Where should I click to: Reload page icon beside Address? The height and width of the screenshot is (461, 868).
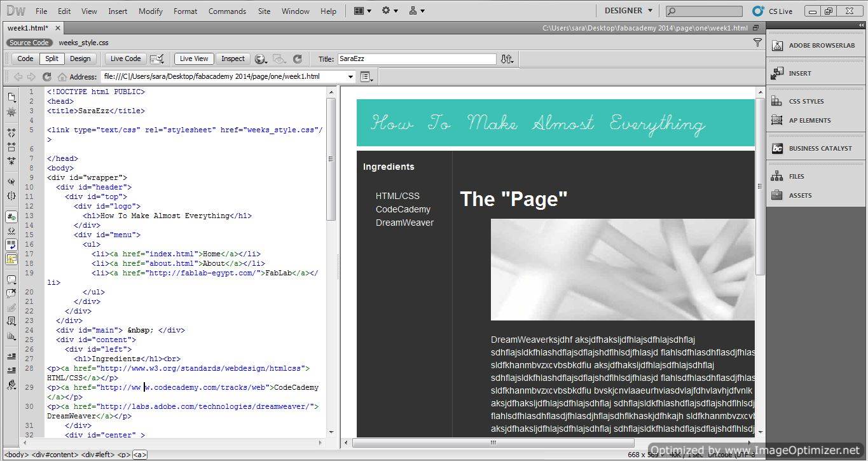coord(46,77)
